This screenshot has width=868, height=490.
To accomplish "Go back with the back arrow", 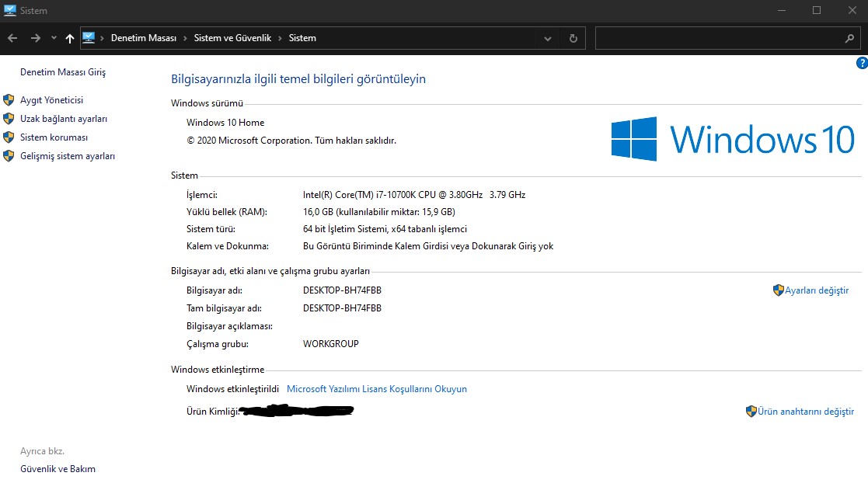I will point(12,38).
